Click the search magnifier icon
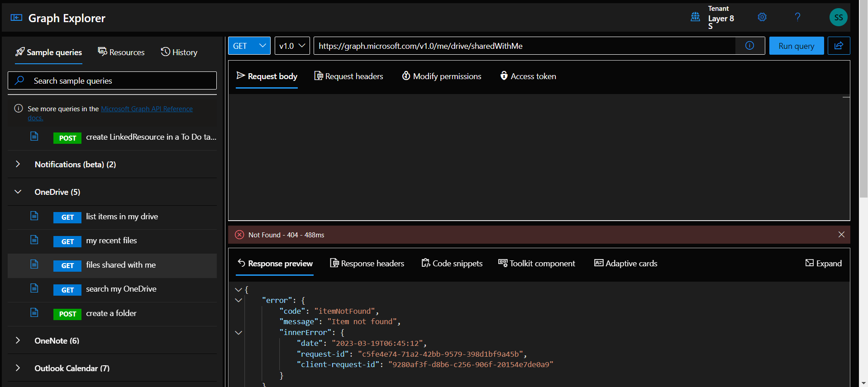 (19, 80)
